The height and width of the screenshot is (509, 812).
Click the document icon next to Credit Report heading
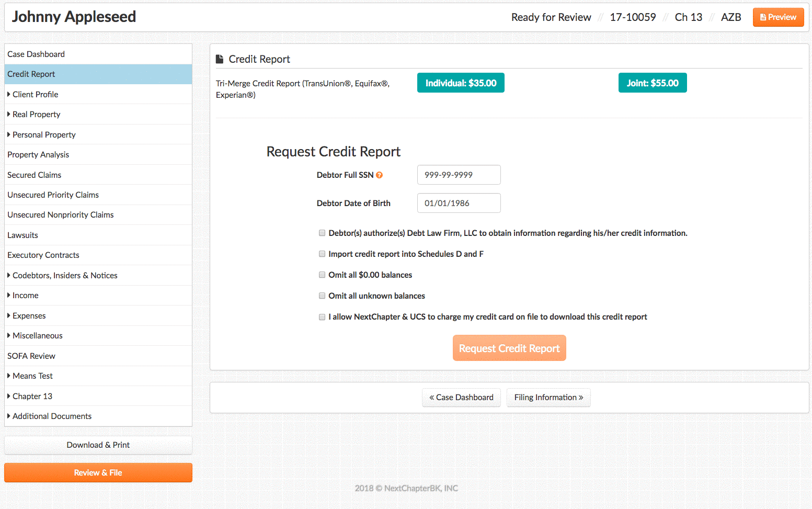[x=220, y=59]
